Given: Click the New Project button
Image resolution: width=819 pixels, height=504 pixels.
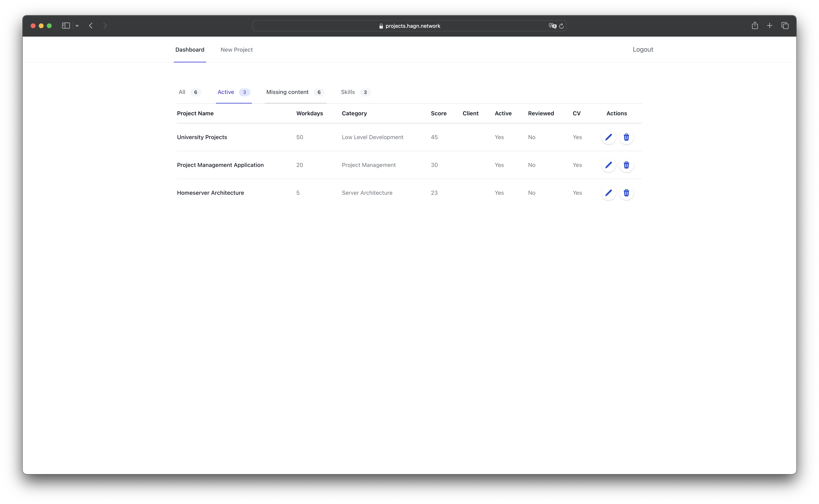Looking at the screenshot, I should [x=236, y=49].
